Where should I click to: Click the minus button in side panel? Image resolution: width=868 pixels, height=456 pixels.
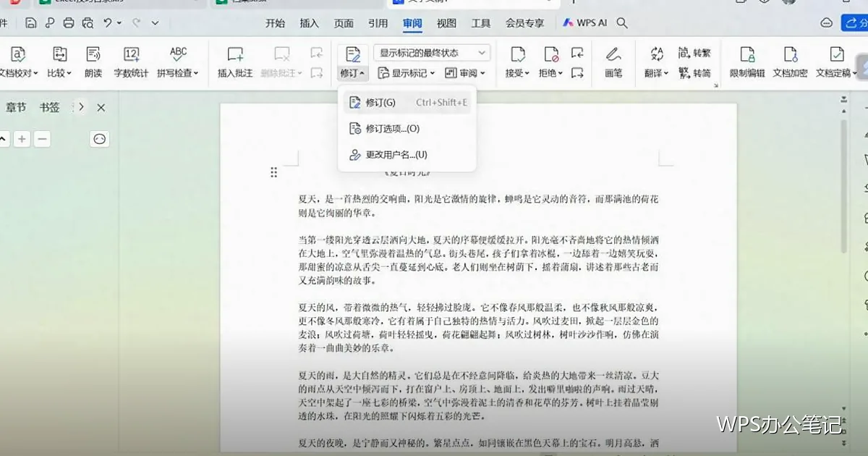coord(43,139)
